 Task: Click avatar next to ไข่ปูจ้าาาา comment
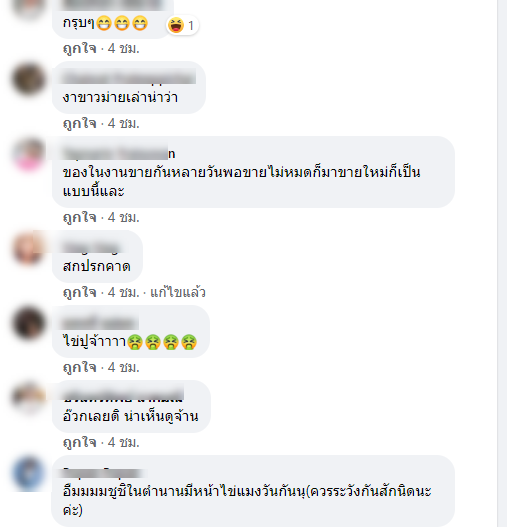29,323
